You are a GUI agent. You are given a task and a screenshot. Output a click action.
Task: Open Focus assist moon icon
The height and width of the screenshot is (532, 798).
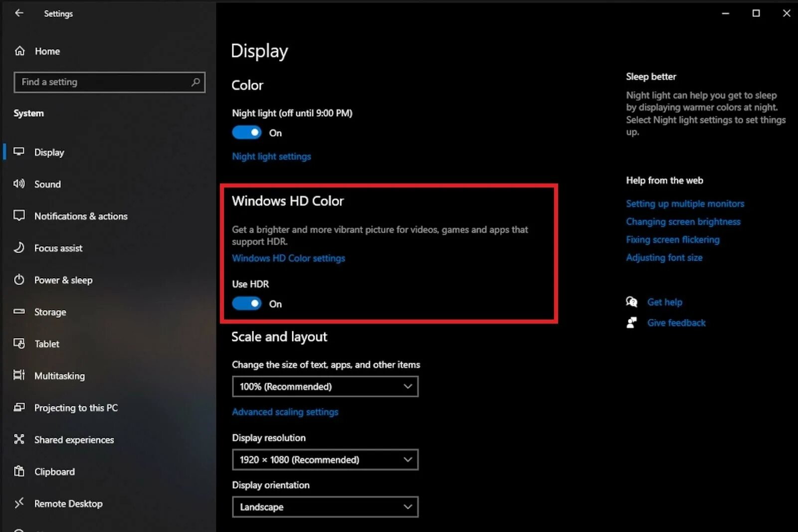click(x=19, y=248)
